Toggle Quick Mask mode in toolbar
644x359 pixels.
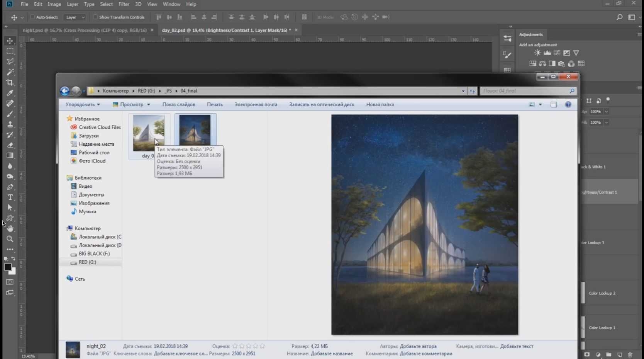pos(10,282)
